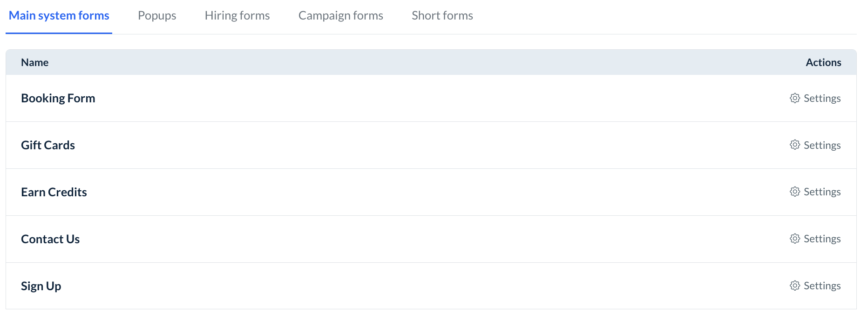Open Settings text link for Contact Us
Image resolution: width=868 pixels, height=320 pixels.
click(822, 239)
